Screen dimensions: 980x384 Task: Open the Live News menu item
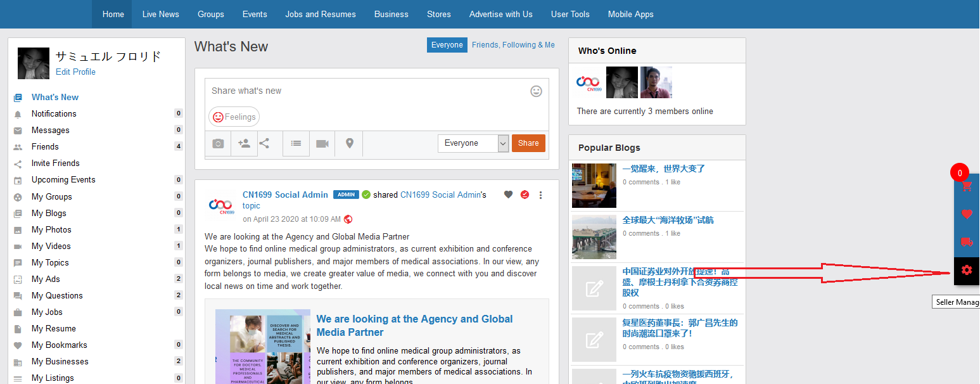click(x=160, y=14)
